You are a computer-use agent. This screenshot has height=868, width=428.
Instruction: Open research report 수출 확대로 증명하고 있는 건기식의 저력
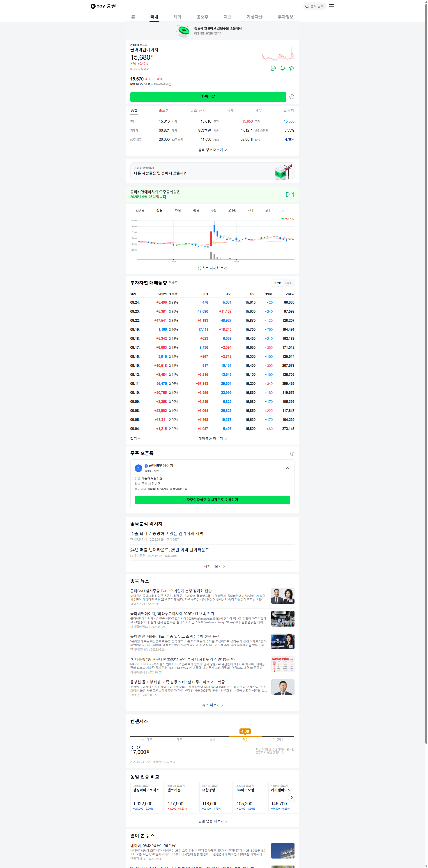[x=167, y=534]
